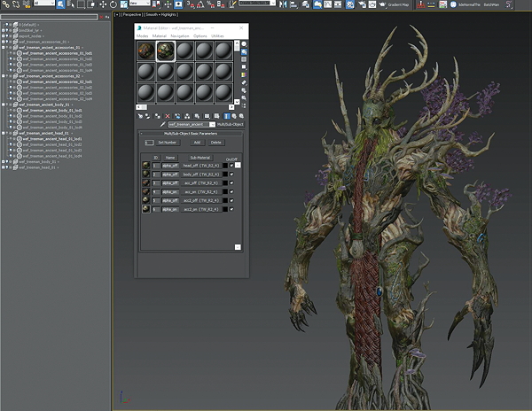532x411 pixels.
Task: Select the first material sample slot
Action: click(146, 51)
